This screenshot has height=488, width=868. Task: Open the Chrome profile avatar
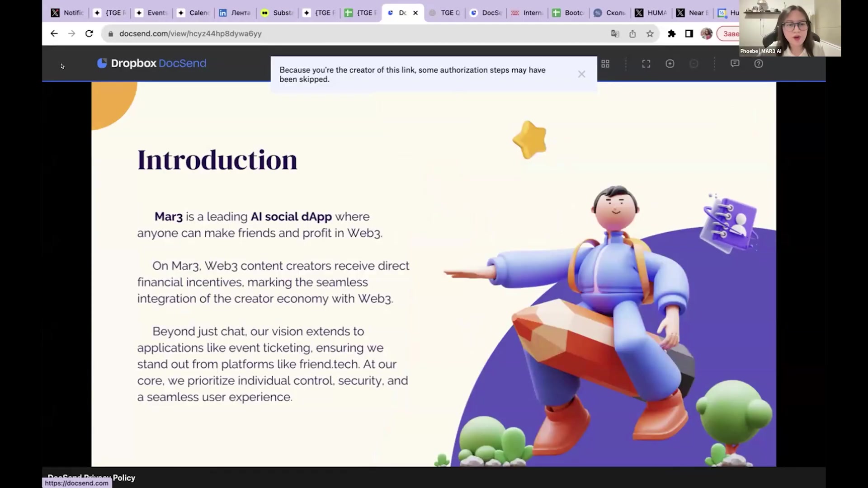(x=707, y=33)
